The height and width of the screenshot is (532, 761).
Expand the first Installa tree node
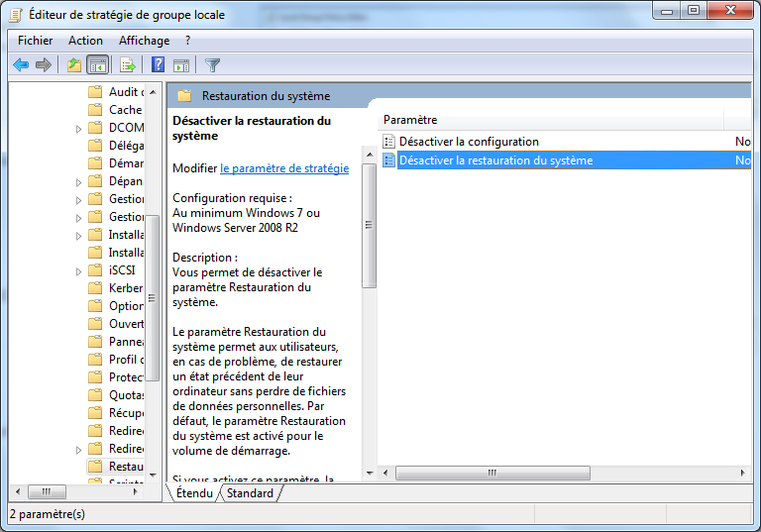78,237
